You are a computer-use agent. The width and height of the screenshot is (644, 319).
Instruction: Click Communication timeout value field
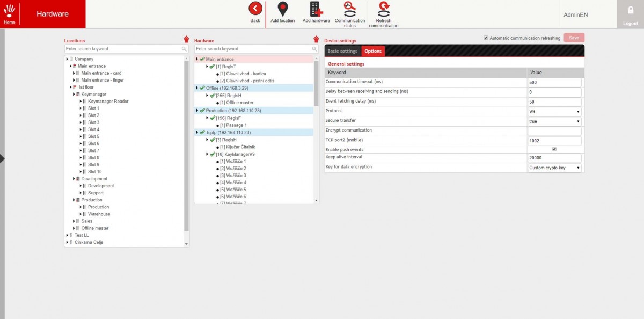point(554,83)
